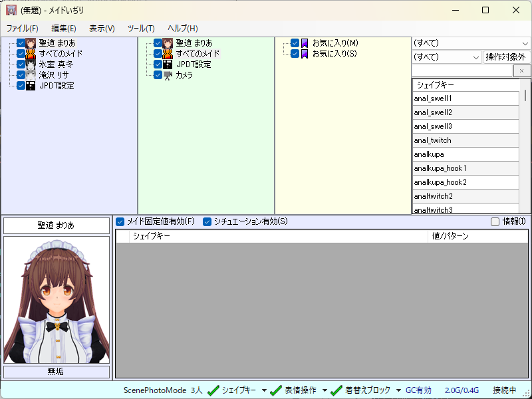Uncheck the シチュエーション有効(S) checkbox
The image size is (532, 399).
pos(207,221)
